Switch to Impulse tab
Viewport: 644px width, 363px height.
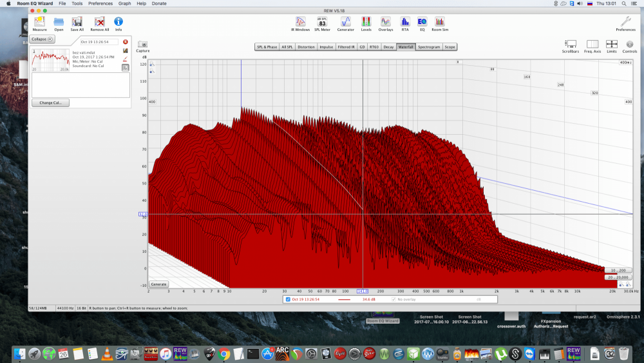point(326,47)
